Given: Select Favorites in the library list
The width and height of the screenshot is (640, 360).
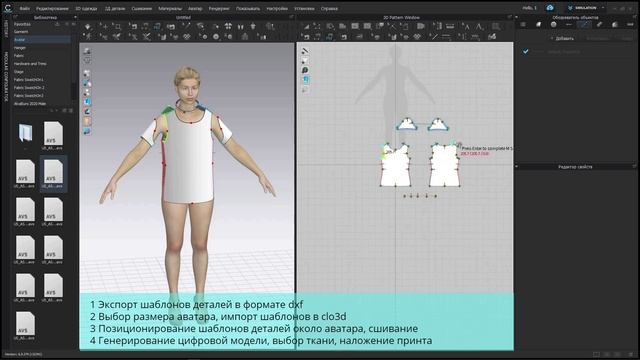Looking at the screenshot, I should (22, 24).
